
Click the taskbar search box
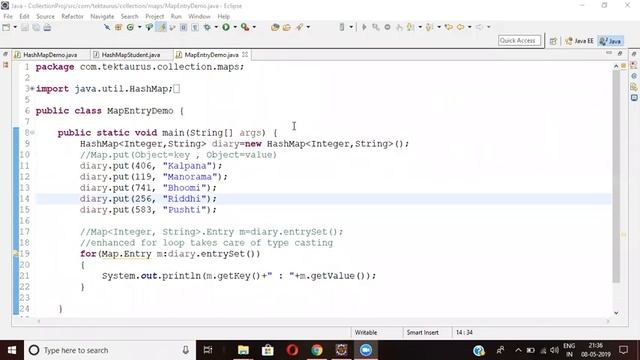(110, 350)
